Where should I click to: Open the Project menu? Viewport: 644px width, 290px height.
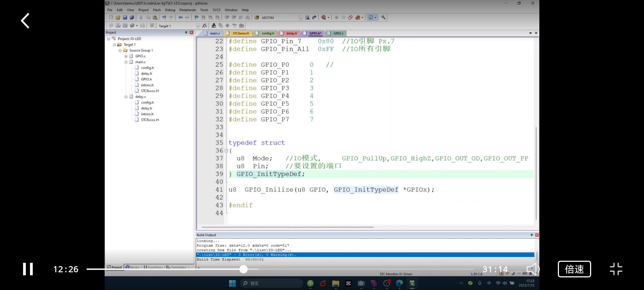pos(143,10)
